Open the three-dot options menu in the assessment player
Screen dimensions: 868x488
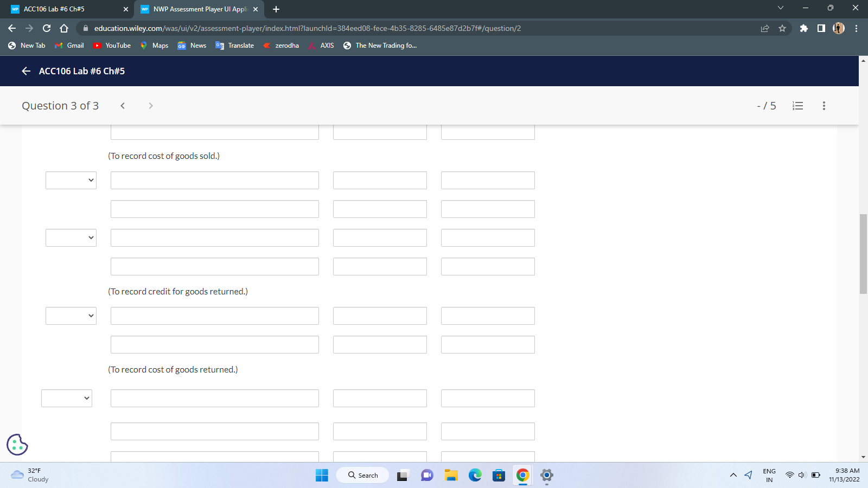click(x=824, y=106)
